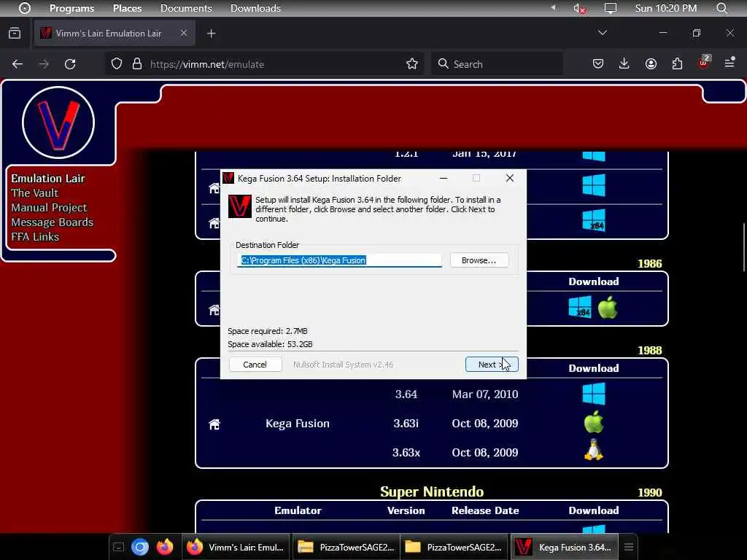The image size is (747, 560).
Task: Select Vimm's Lair: Emulation Lair browser tab
Action: tap(115, 34)
